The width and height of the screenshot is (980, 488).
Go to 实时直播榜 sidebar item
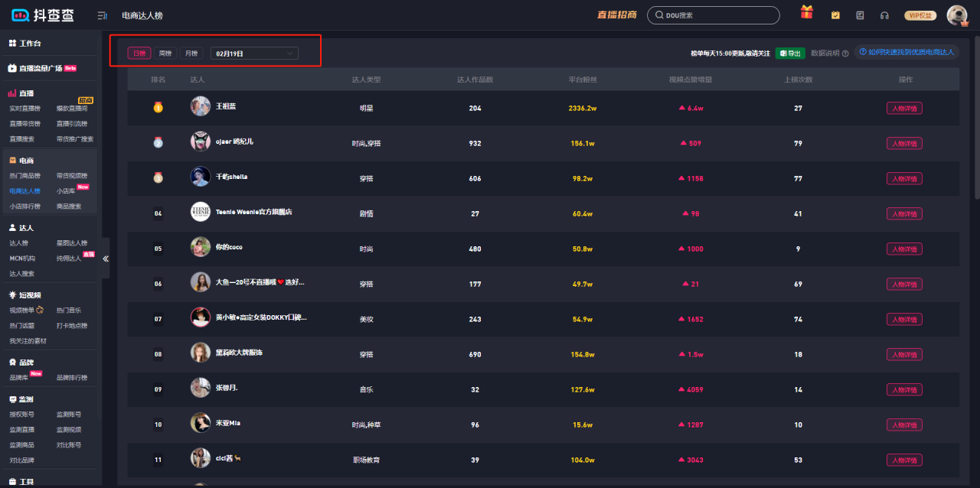[x=24, y=109]
